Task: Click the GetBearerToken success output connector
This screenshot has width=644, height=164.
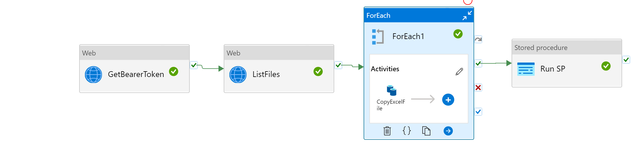Action: coord(194,65)
